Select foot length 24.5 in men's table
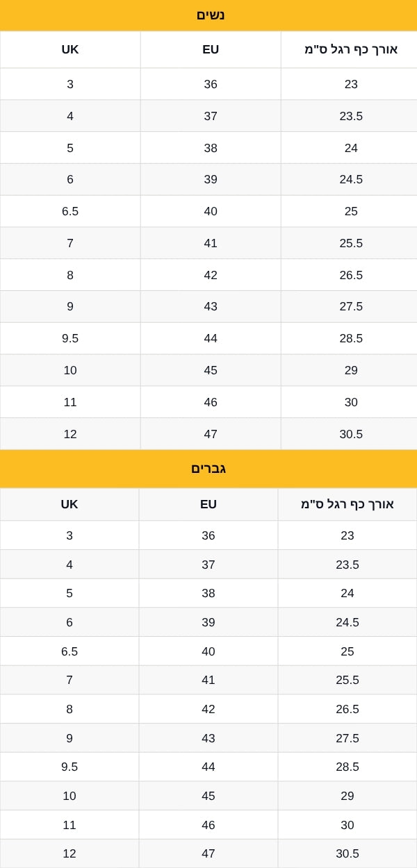Image resolution: width=417 pixels, height=868 pixels. pos(347,622)
